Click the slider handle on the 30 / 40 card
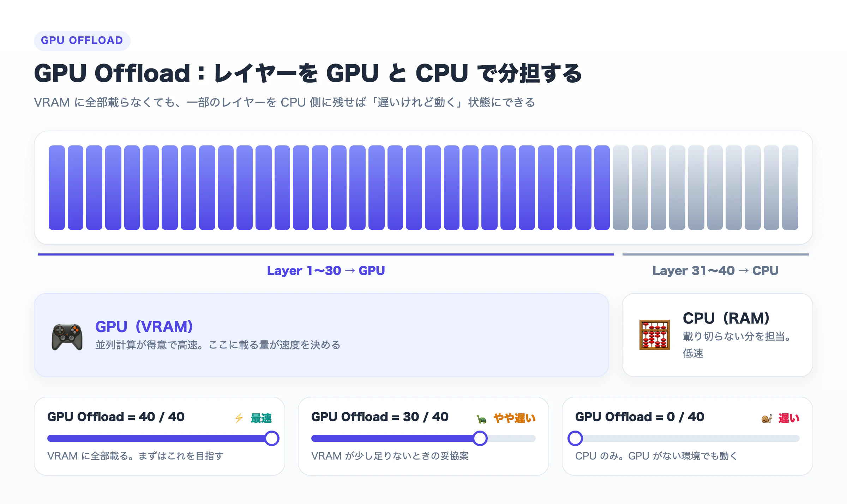The width and height of the screenshot is (847, 504). pos(480,438)
